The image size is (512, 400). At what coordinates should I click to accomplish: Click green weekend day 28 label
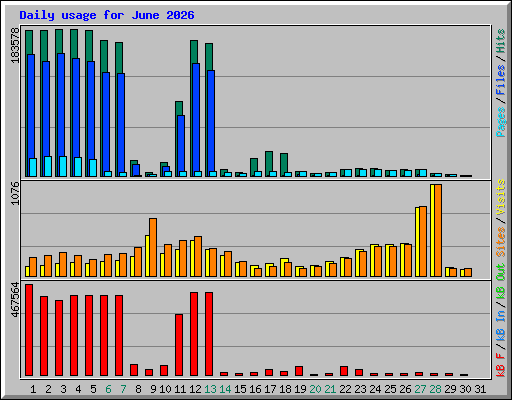click(435, 389)
